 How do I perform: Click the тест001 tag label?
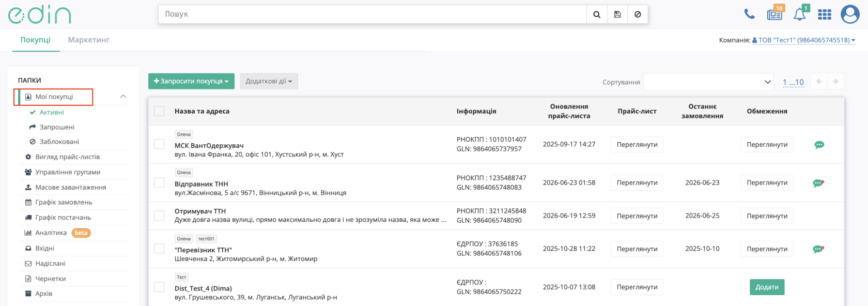(206, 239)
